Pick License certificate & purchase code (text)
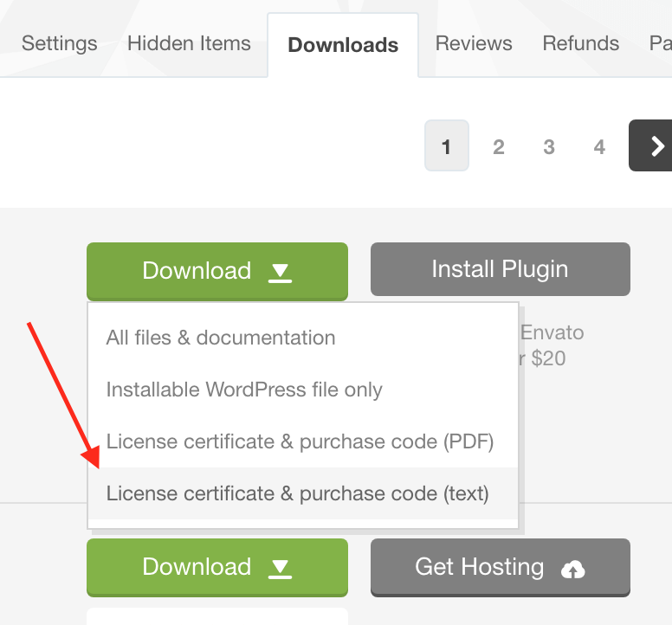The width and height of the screenshot is (672, 625). pyautogui.click(x=297, y=493)
